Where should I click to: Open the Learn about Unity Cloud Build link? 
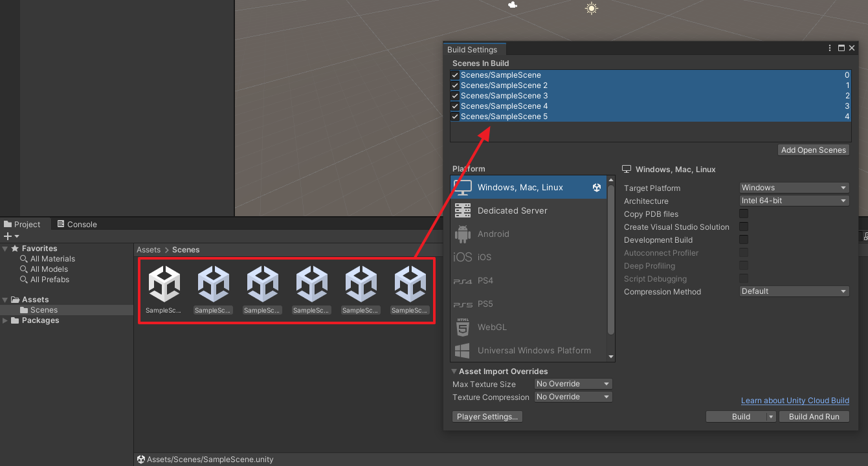point(795,401)
